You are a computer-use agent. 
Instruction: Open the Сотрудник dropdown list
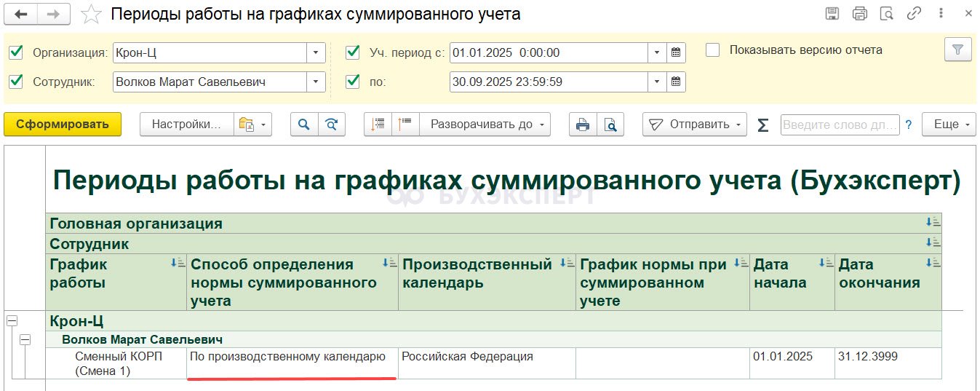click(x=316, y=82)
